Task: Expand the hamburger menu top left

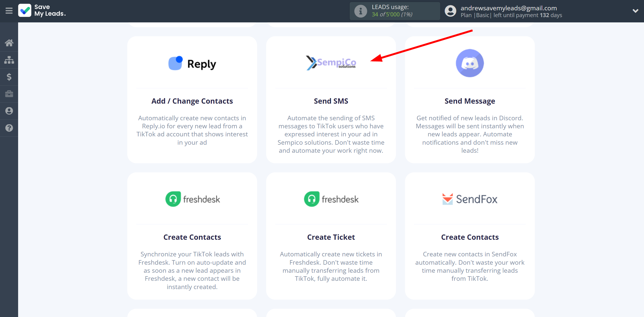Action: pyautogui.click(x=9, y=11)
